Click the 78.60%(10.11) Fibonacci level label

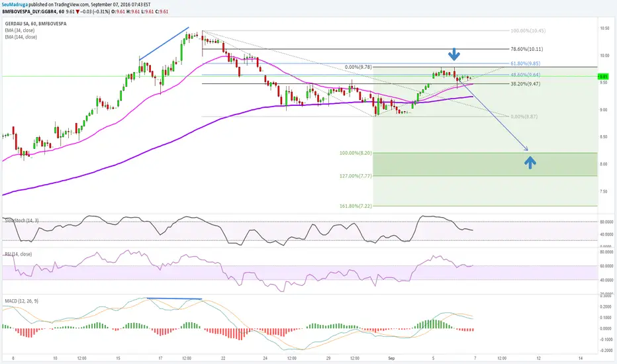[527, 49]
